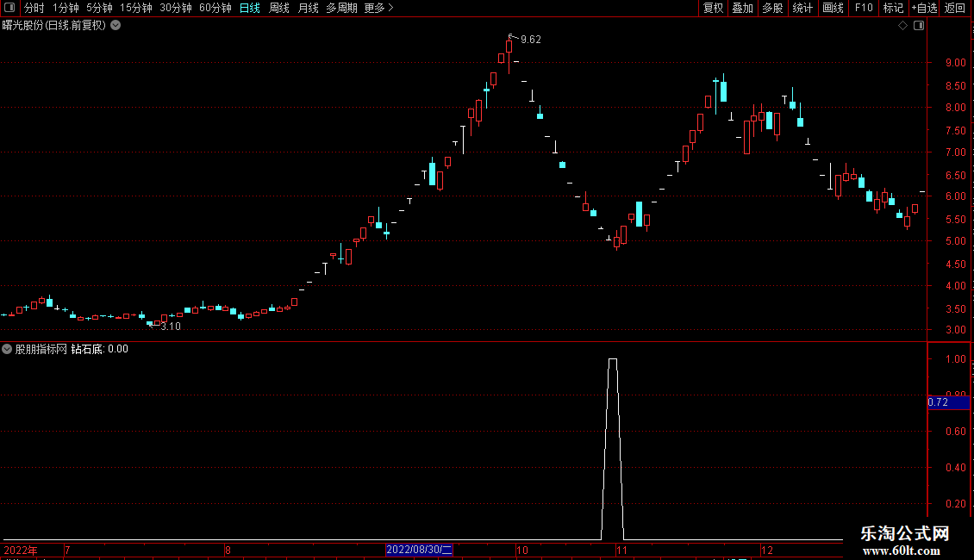Click the 6.00 price axis label
The image size is (974, 560).
tap(955, 196)
